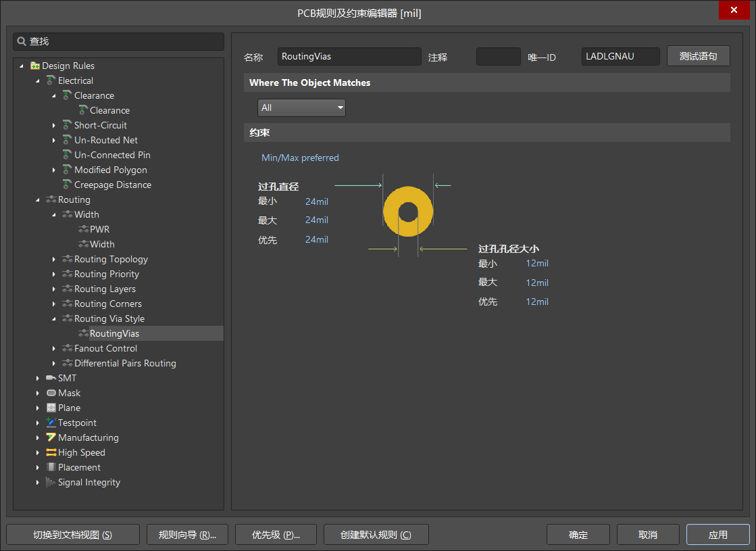The image size is (756, 551).
Task: Click the Un-Routed Net rule icon
Action: [66, 140]
